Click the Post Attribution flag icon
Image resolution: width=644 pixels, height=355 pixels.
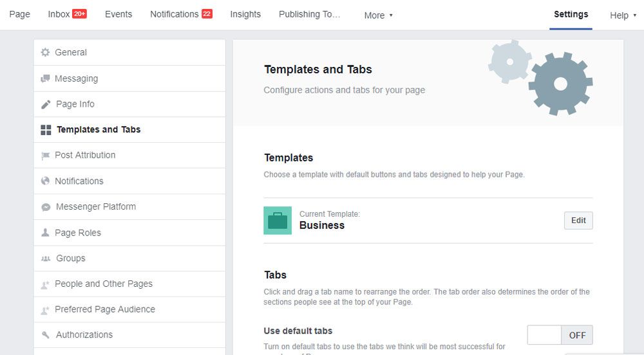point(45,156)
